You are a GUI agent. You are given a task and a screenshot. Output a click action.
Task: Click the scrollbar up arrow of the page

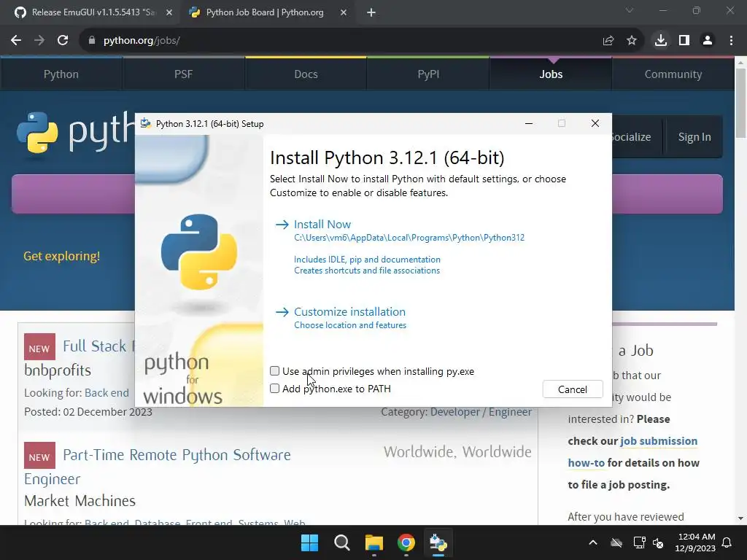[740, 63]
